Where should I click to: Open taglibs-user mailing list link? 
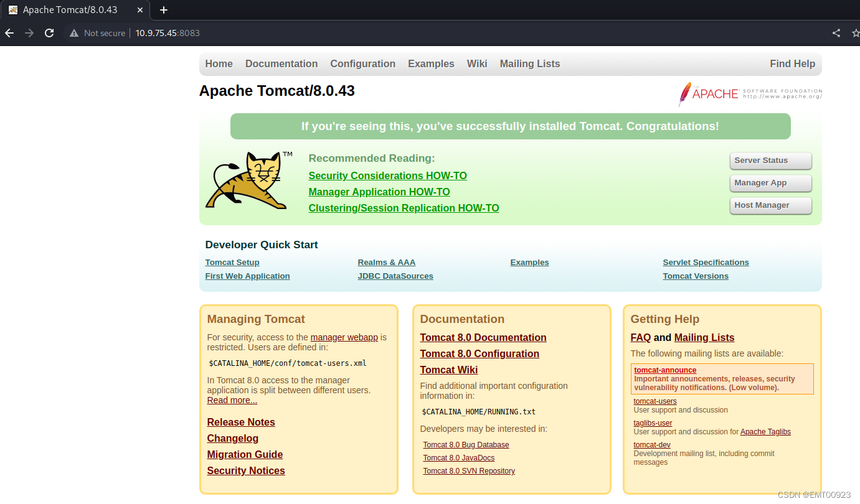653,423
